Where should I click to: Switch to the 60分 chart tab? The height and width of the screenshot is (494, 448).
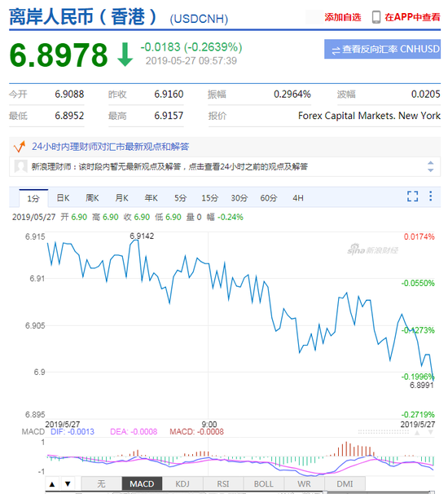pyautogui.click(x=269, y=198)
